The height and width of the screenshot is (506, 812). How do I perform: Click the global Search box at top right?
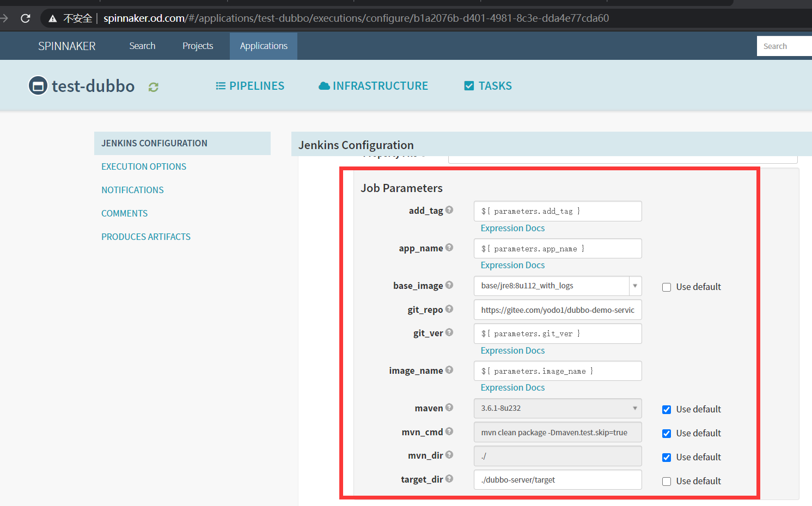[x=784, y=46]
